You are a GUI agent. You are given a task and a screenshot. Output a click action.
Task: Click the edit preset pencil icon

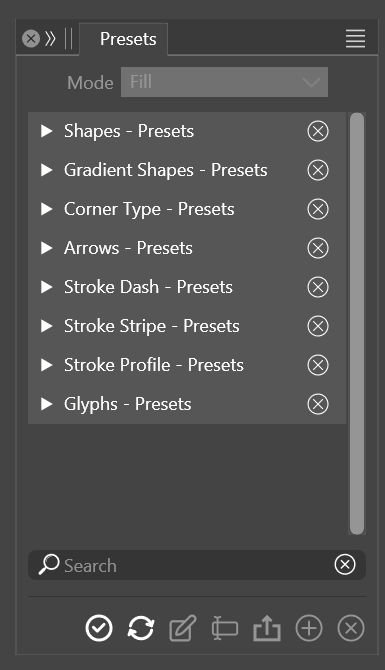coord(183,628)
